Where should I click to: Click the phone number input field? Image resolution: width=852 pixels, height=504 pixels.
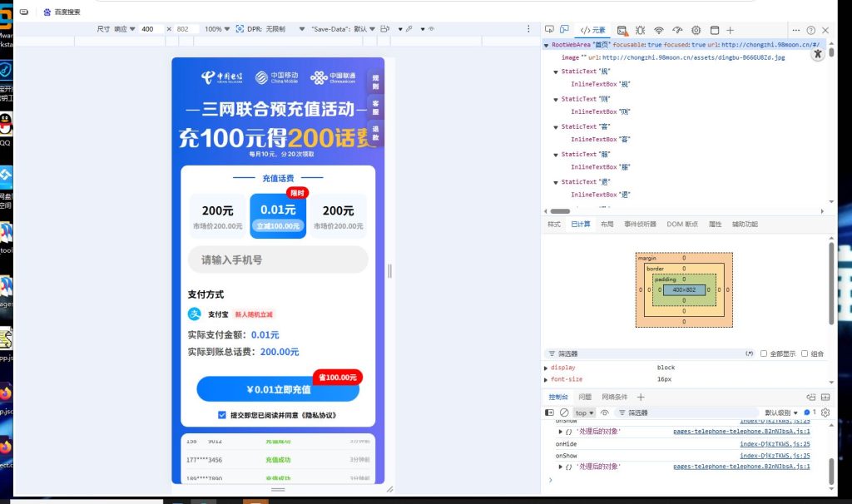pos(278,259)
